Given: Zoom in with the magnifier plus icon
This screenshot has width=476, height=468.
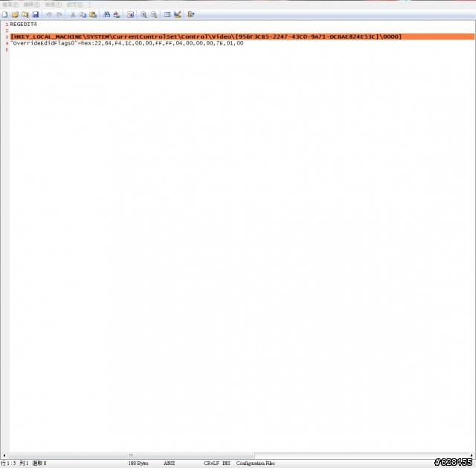Looking at the screenshot, I should click(144, 14).
